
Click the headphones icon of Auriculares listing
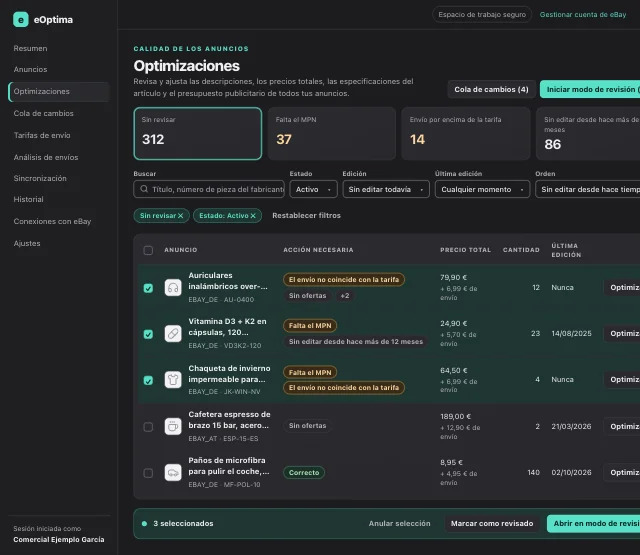click(173, 288)
